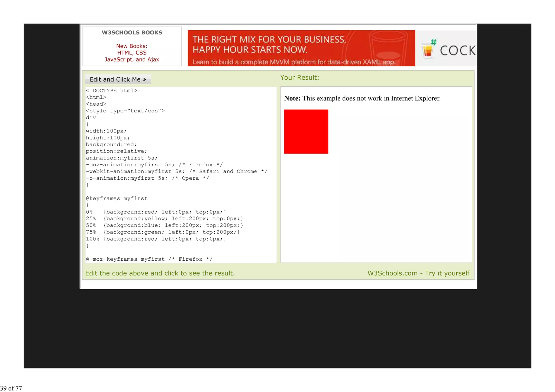The image size is (555, 392).
Task: Click the JavaScript, and Ajax link text
Action: coord(132,59)
